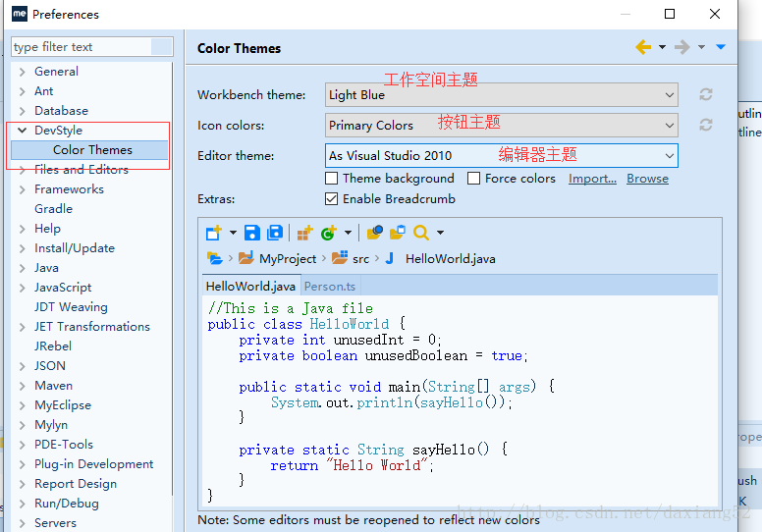Image resolution: width=762 pixels, height=532 pixels.
Task: Click the Save icon in preview toolbar
Action: click(251, 233)
